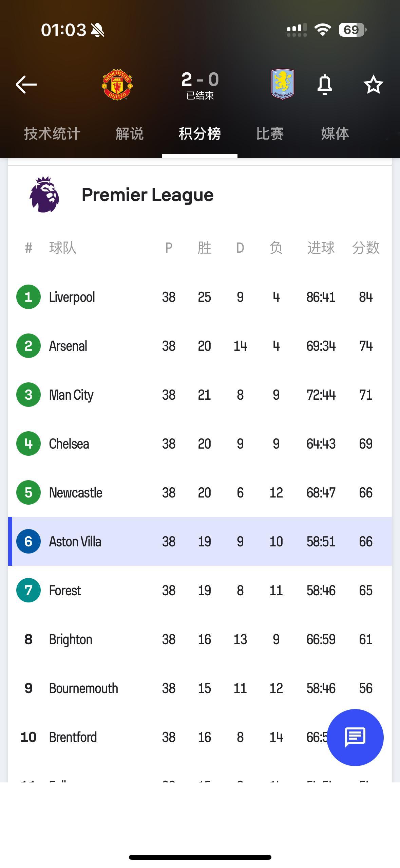Screen dimensions: 400x868
Task: Open the Premier League title link
Action: 148,195
